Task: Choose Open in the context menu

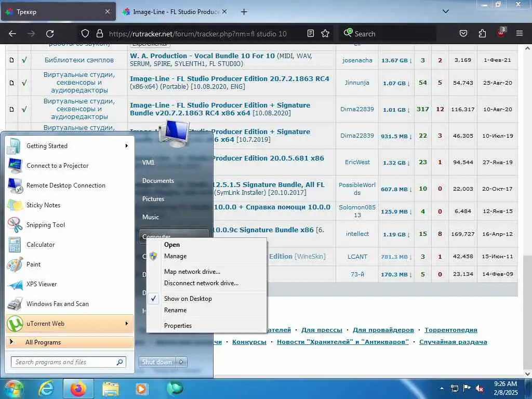Action: tap(206, 245)
